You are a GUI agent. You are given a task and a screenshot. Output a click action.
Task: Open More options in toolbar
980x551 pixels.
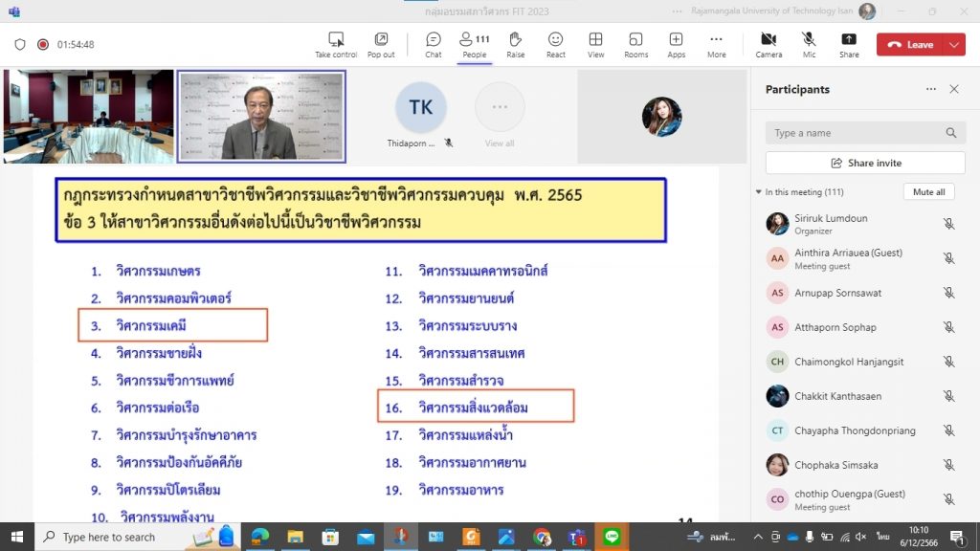716,44
